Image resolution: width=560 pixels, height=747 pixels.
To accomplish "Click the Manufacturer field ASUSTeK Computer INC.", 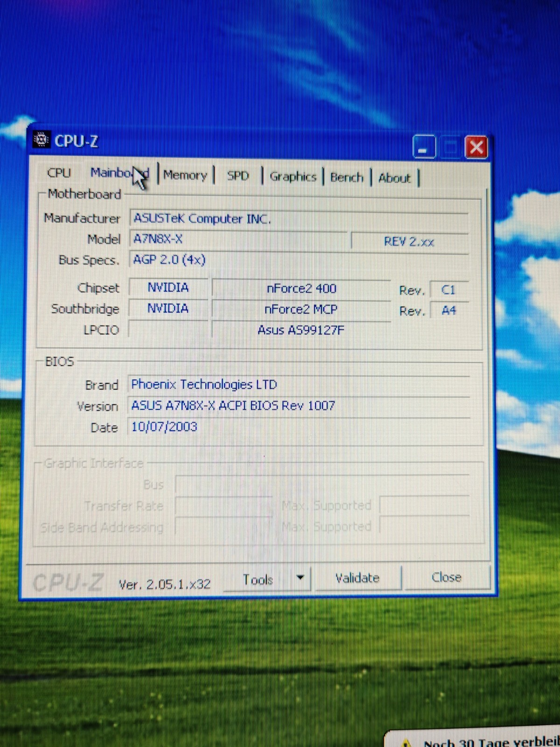I will pos(299,218).
